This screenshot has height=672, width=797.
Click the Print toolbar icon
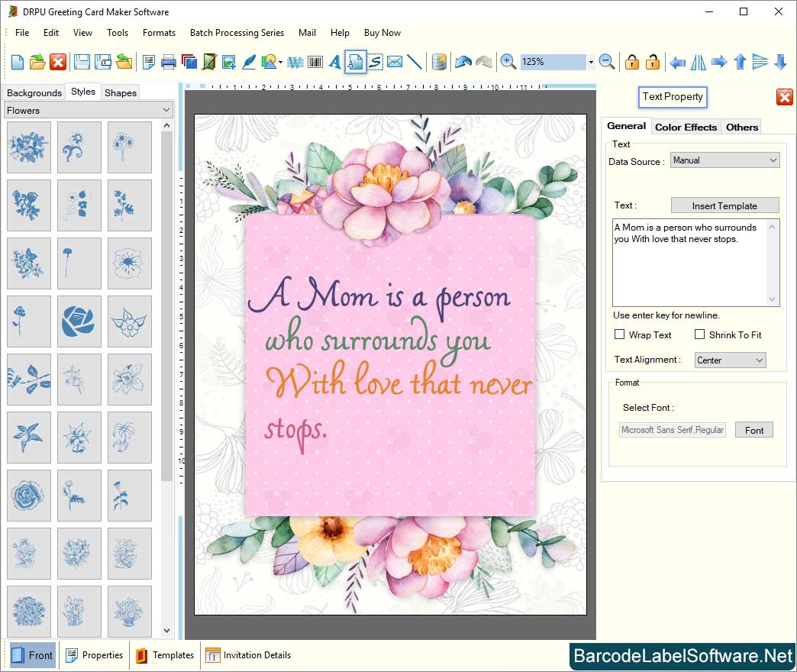click(169, 62)
